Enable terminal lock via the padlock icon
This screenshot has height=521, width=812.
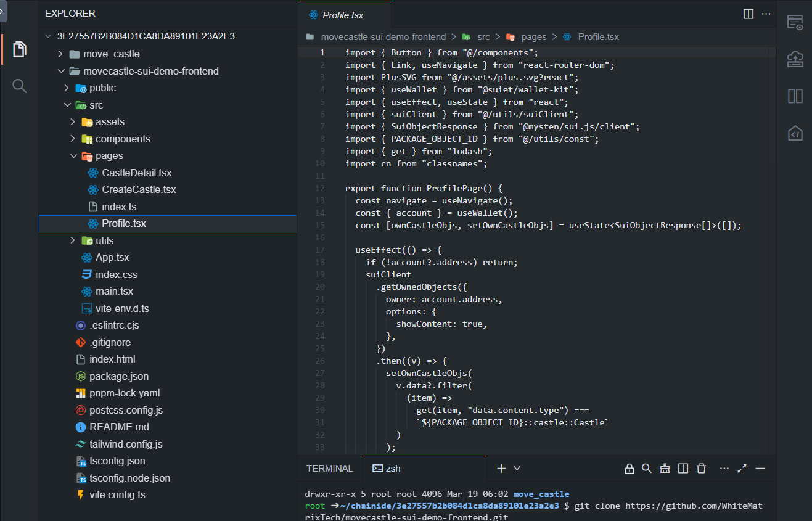[629, 469]
